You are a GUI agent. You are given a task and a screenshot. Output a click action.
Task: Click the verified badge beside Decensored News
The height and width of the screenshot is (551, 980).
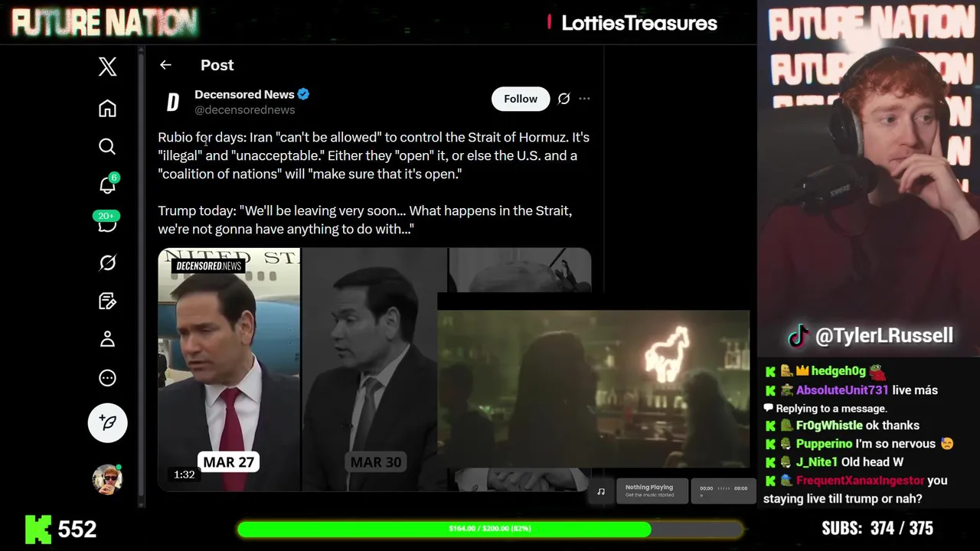303,94
